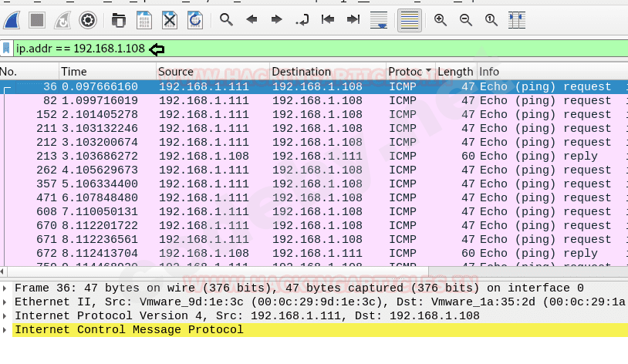Restart the current capture
Viewport: 628px width, 364px height.
tap(62, 20)
